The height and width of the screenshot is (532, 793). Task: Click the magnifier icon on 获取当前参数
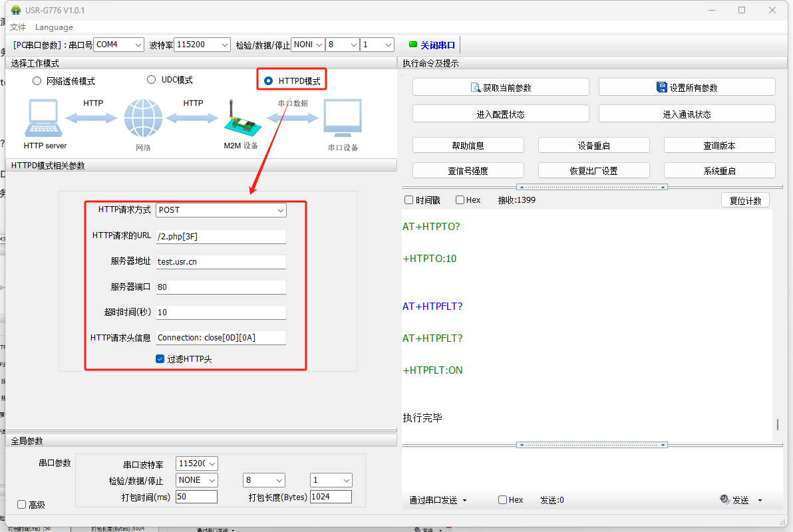476,88
